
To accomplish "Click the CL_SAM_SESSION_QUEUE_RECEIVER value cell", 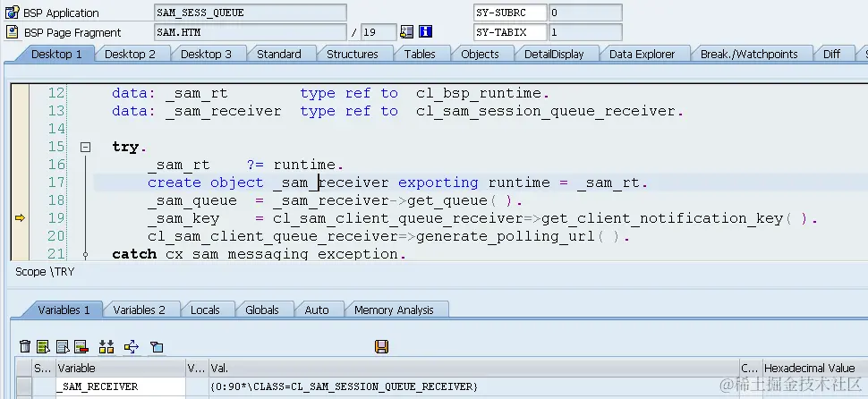I will coord(474,386).
